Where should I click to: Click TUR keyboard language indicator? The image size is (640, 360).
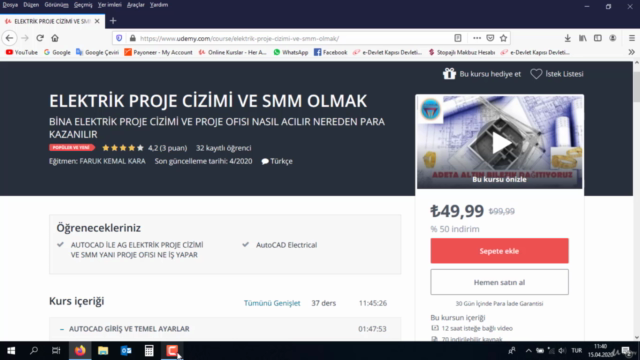coord(576,351)
